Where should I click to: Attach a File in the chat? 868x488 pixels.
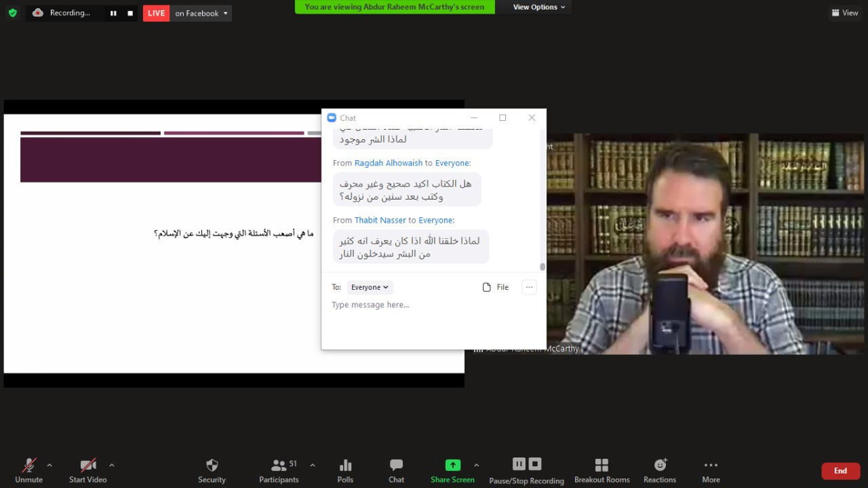(x=495, y=287)
